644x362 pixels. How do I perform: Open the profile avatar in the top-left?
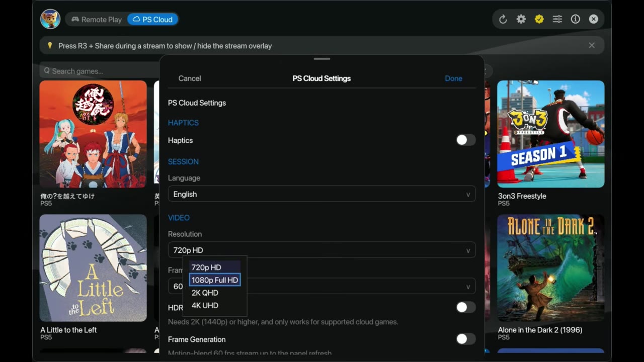click(50, 19)
